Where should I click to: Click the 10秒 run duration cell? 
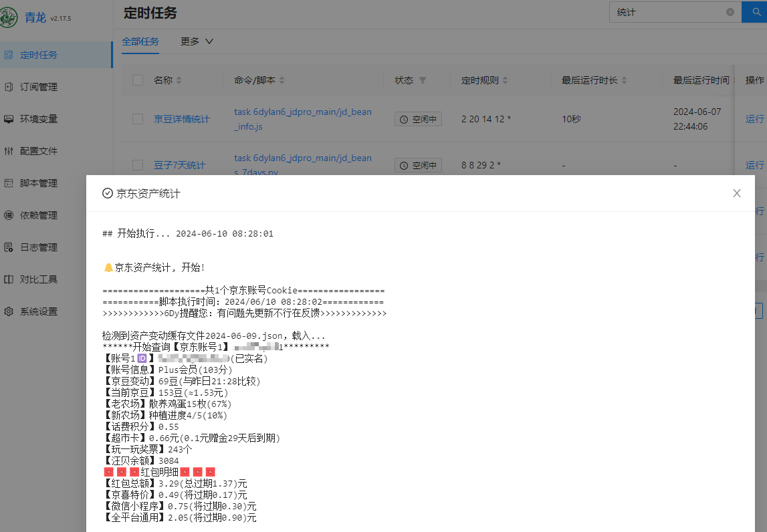pos(571,119)
